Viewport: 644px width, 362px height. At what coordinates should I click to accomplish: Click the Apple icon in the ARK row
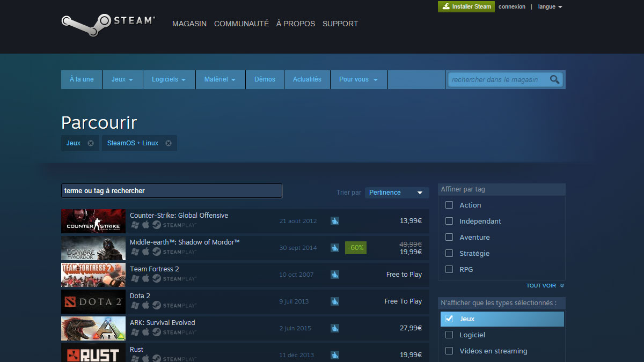[x=145, y=332]
